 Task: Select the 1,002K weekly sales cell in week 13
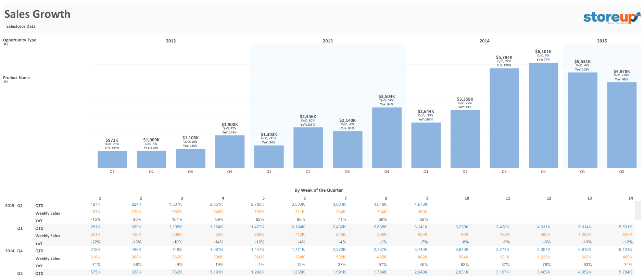[585, 234]
